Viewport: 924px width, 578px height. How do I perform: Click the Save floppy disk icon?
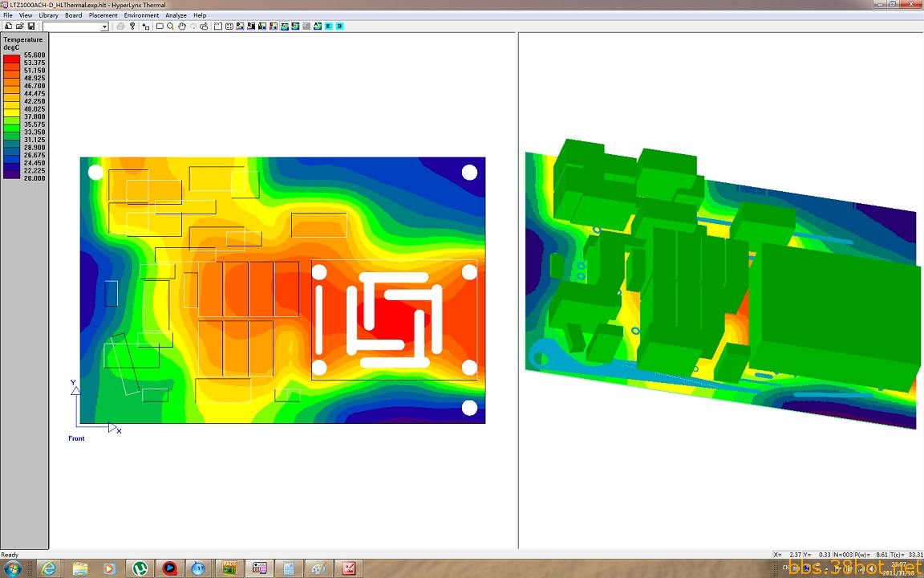coord(31,26)
